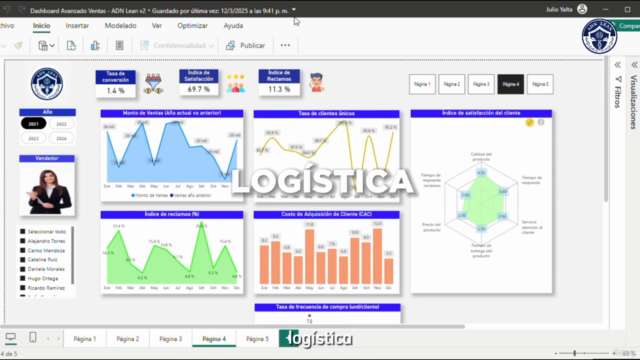Select year 2022 in Año slicer

[x=61, y=124]
